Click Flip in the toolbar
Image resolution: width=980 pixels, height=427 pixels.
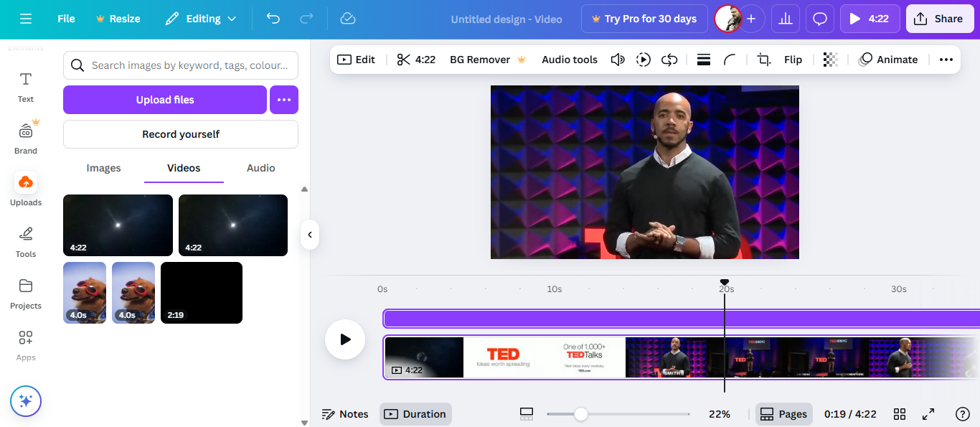[x=793, y=60]
